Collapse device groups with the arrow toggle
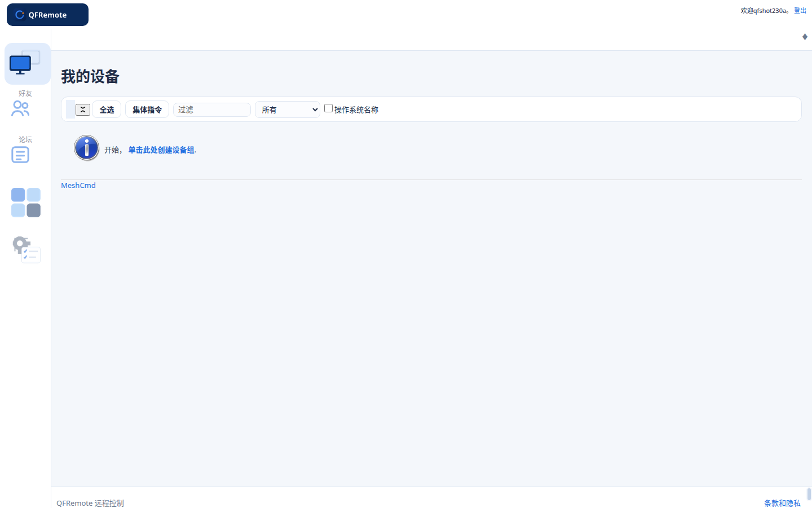The height and width of the screenshot is (508, 812). point(83,110)
